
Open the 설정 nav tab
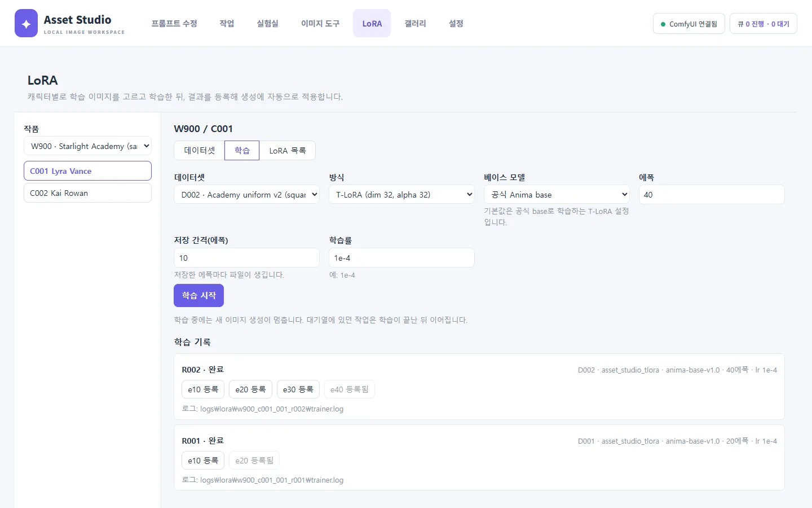pos(456,23)
